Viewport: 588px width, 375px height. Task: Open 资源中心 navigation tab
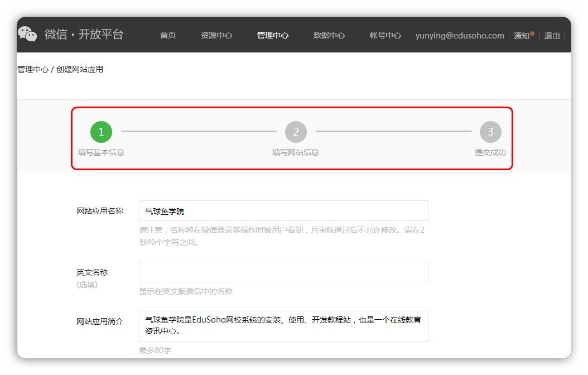[216, 35]
